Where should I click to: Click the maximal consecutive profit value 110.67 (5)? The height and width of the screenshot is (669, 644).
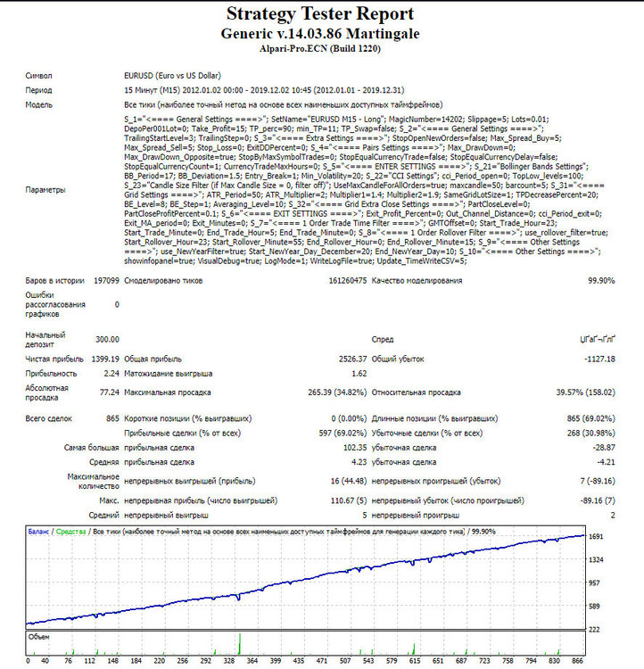click(349, 500)
